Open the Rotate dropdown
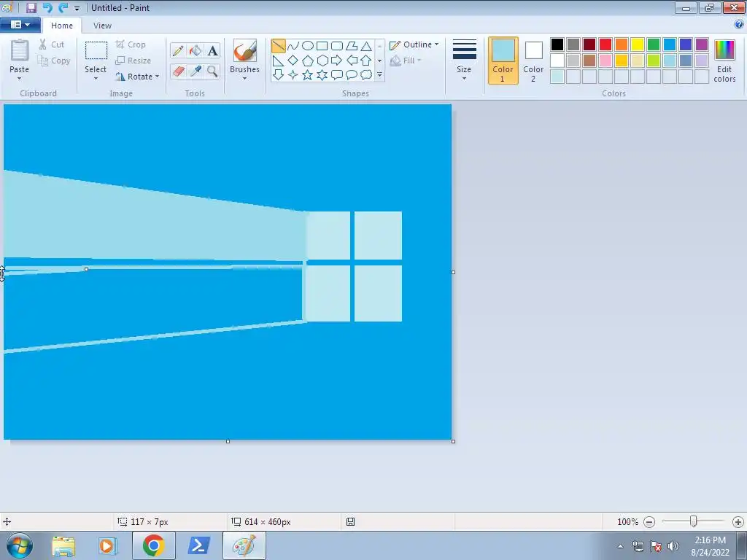Image resolution: width=747 pixels, height=560 pixels. [137, 76]
